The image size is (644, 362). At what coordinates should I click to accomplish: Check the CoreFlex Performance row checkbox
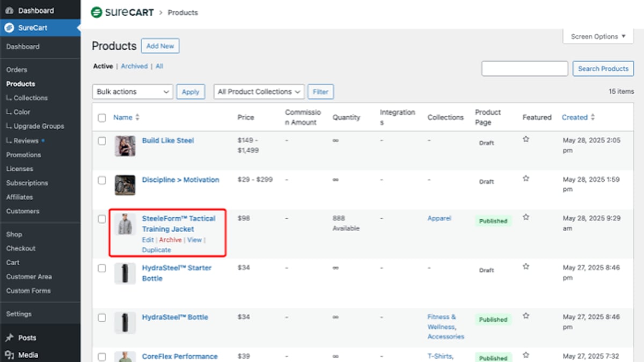[x=102, y=357]
